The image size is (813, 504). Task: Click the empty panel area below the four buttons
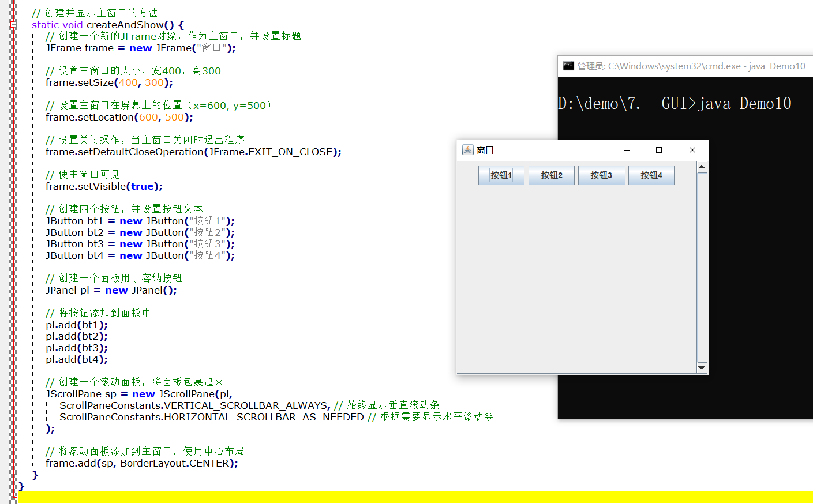pos(576,277)
